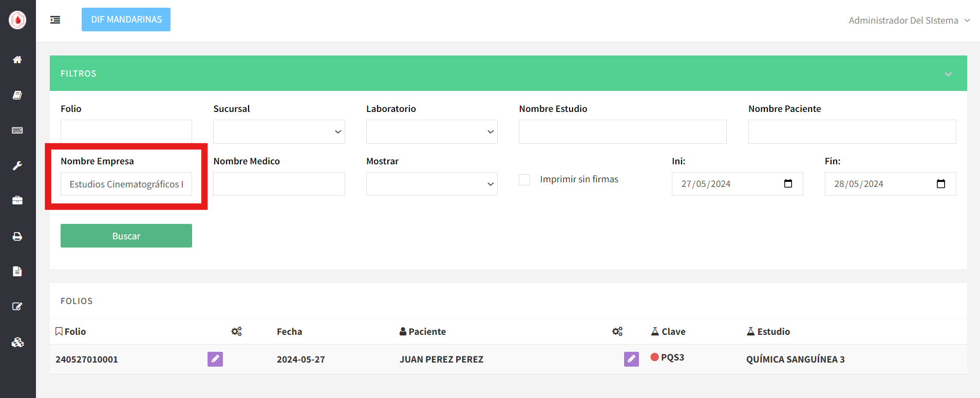Click gears icon beside Folio column
980x398 pixels.
[236, 332]
